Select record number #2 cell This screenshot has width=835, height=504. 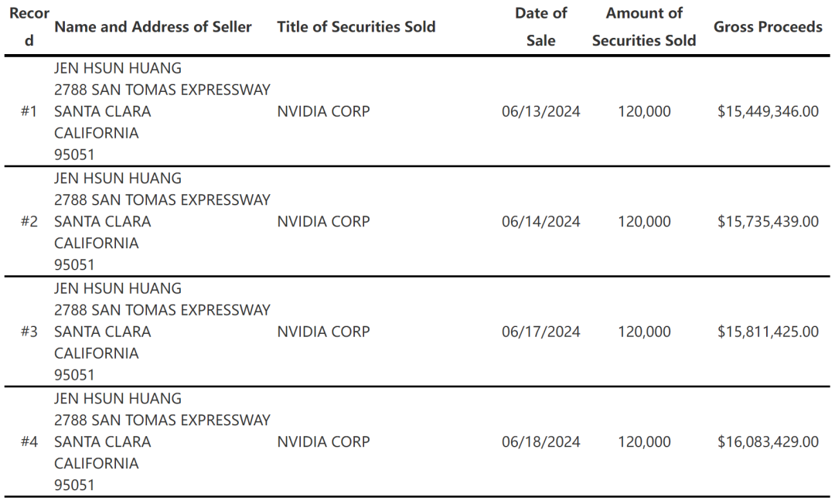pos(29,222)
